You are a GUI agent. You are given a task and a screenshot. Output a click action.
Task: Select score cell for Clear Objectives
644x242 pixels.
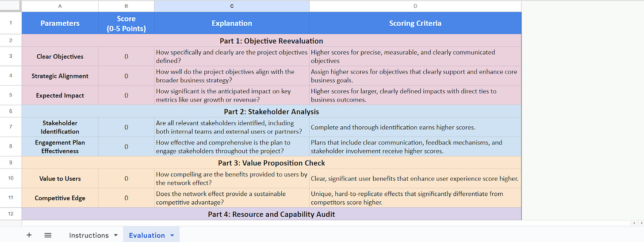coord(126,56)
